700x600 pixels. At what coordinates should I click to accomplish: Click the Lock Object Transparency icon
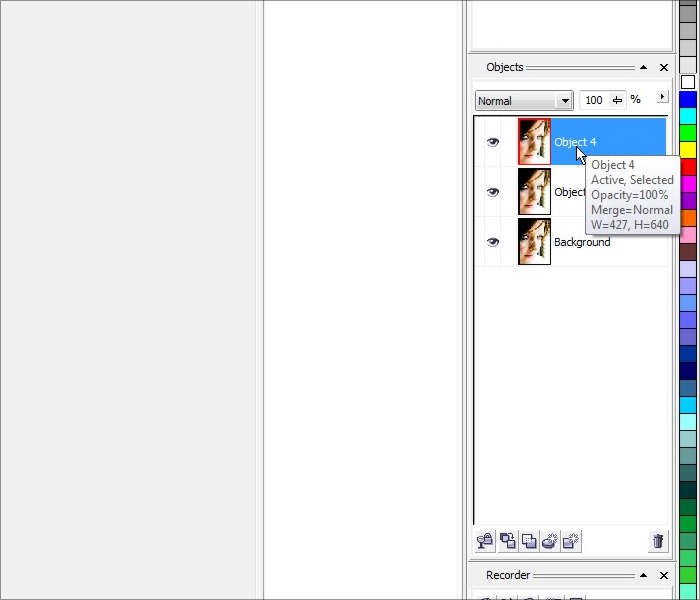(x=485, y=541)
